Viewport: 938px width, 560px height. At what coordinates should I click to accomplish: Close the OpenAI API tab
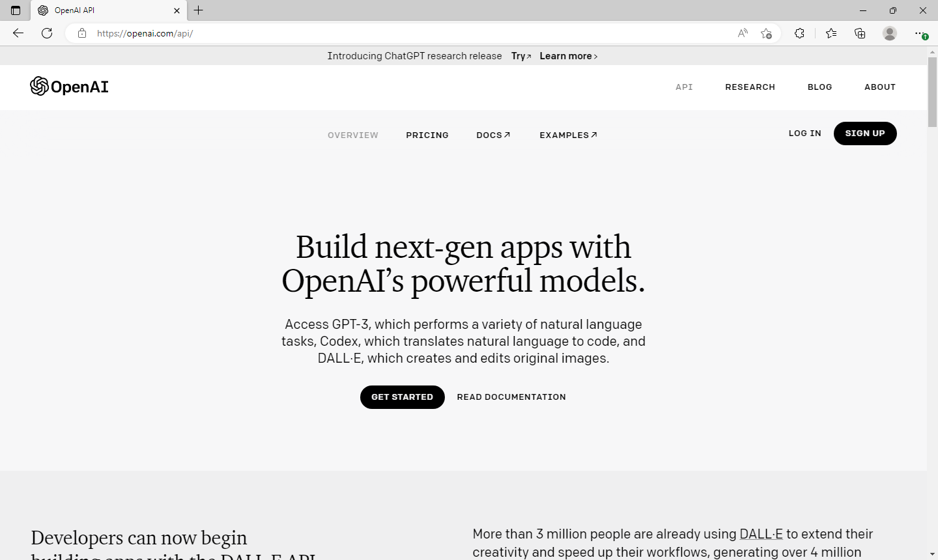click(x=177, y=10)
